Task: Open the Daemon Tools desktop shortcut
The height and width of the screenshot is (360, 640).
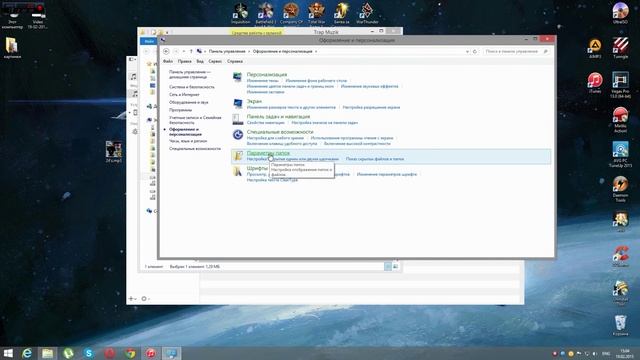Action: click(x=620, y=189)
